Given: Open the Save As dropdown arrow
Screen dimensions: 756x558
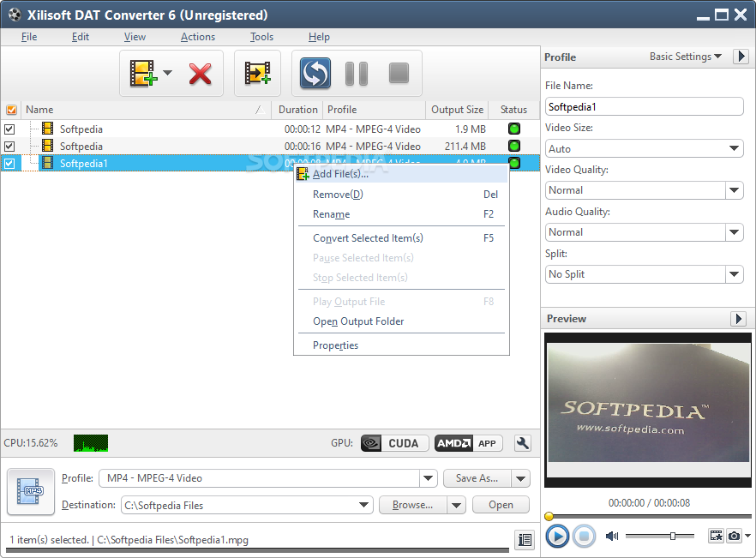Looking at the screenshot, I should pyautogui.click(x=521, y=478).
